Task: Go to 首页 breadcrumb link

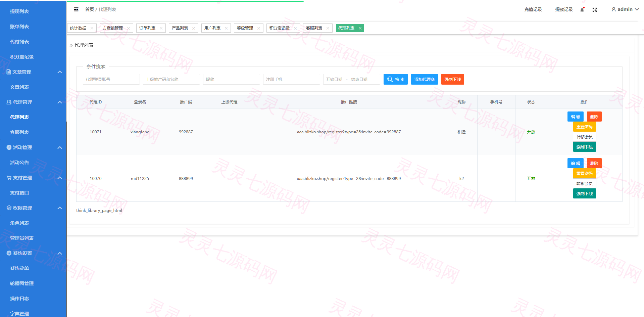Action: tap(90, 9)
